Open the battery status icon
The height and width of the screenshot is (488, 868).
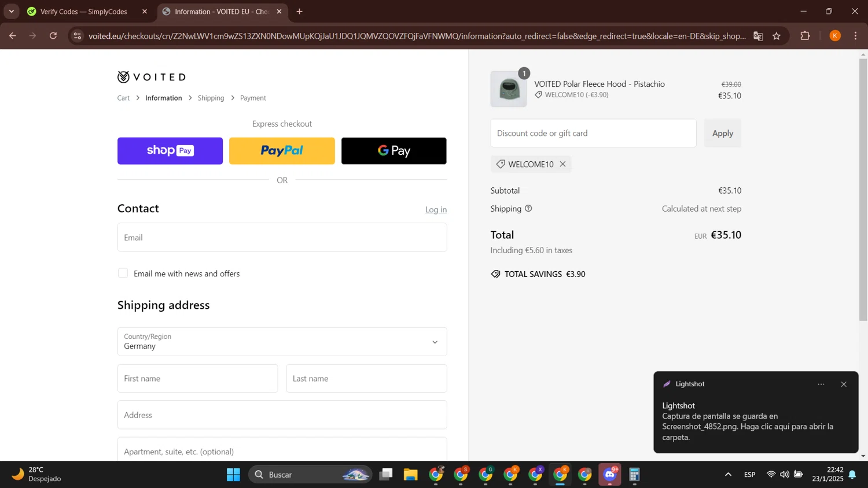799,475
